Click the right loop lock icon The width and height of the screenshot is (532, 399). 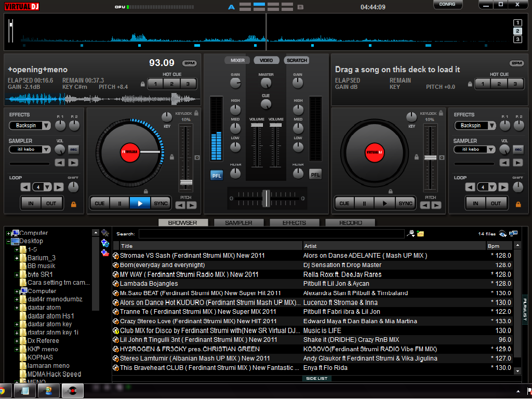[x=518, y=204]
